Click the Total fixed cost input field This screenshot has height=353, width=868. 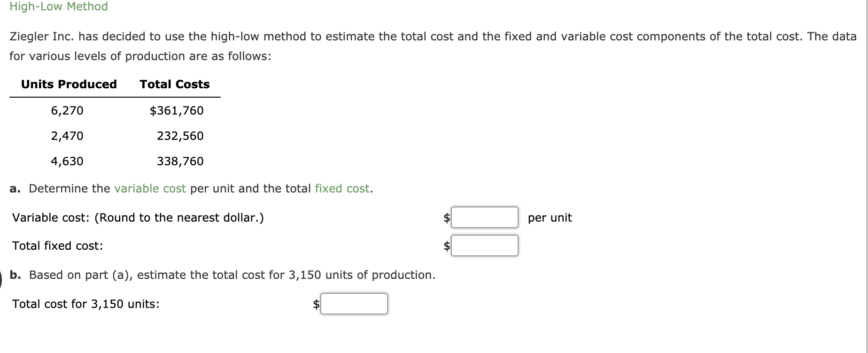(x=485, y=245)
